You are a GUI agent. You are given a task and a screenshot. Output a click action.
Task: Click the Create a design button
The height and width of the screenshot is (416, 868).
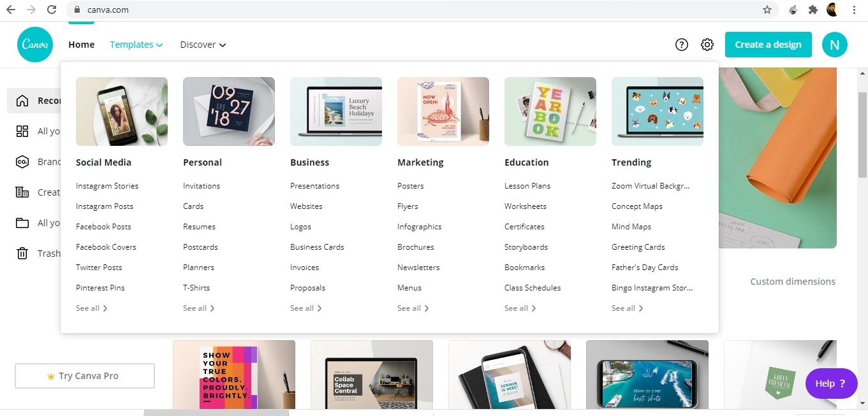768,45
